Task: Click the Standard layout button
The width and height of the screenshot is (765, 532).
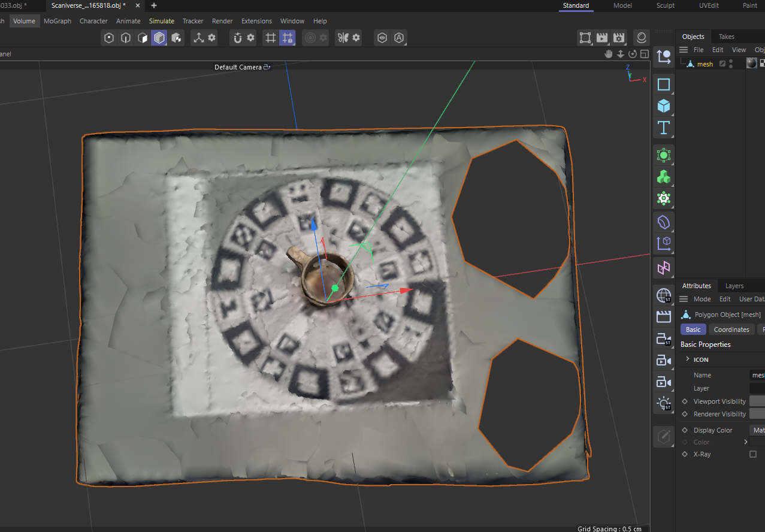Action: click(x=576, y=5)
